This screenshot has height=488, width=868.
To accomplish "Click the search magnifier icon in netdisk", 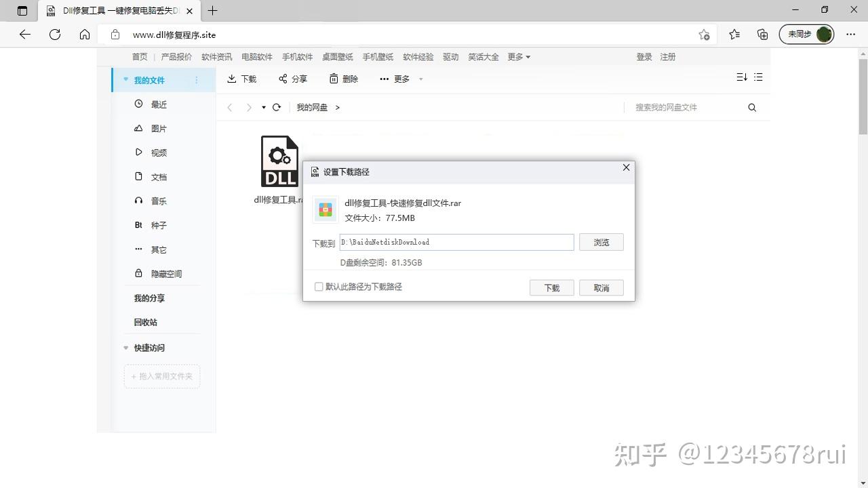I will (752, 107).
